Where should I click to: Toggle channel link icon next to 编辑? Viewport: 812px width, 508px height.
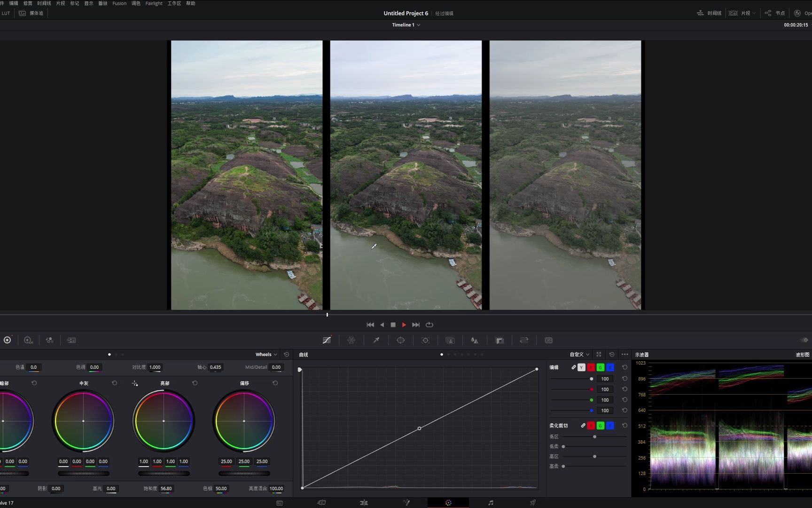[573, 367]
